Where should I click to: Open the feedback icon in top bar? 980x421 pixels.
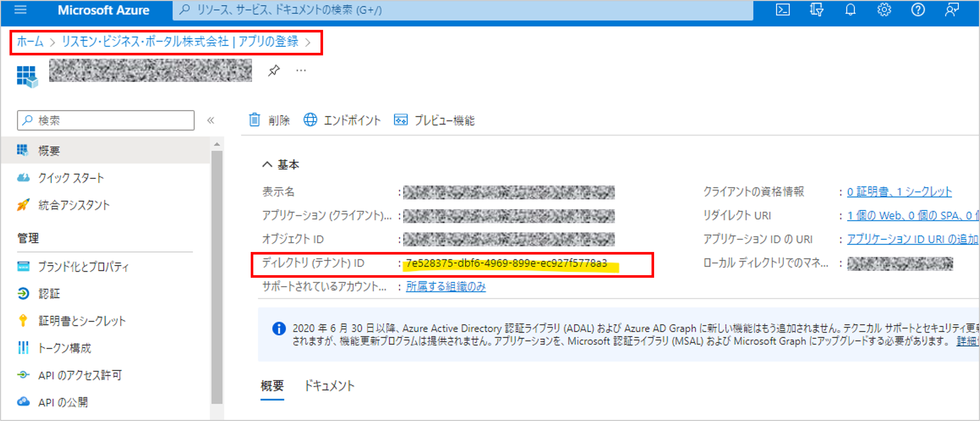(952, 10)
